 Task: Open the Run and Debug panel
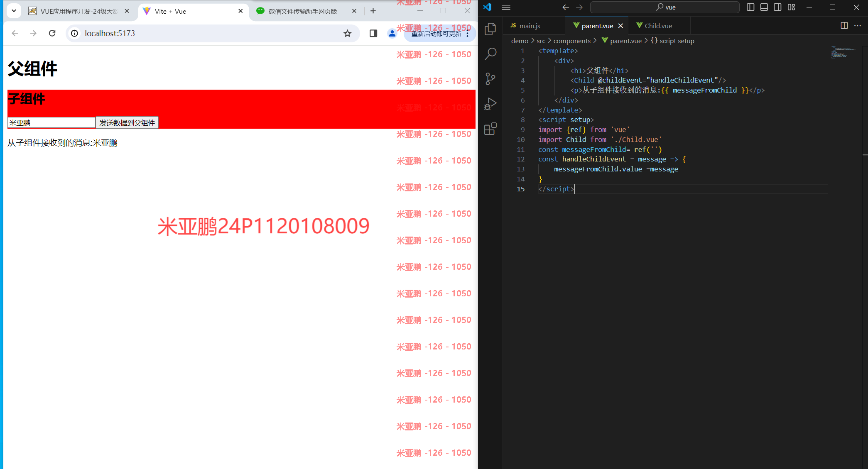[490, 104]
